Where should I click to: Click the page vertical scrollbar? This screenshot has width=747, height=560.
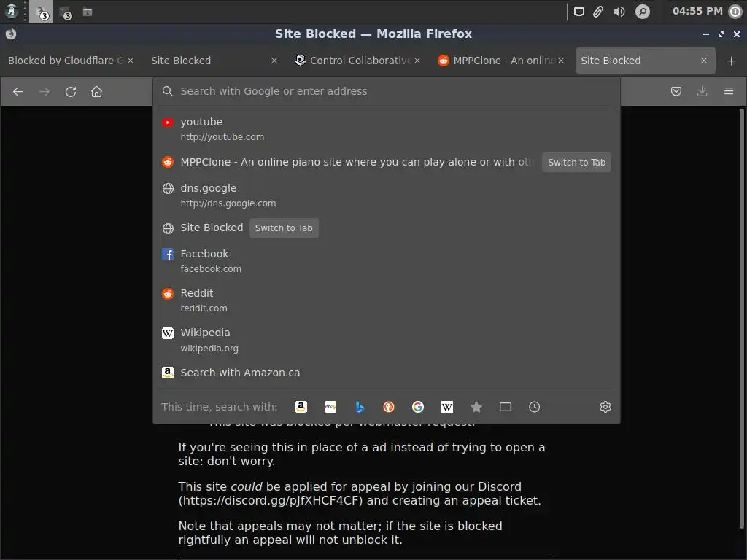tap(741, 318)
